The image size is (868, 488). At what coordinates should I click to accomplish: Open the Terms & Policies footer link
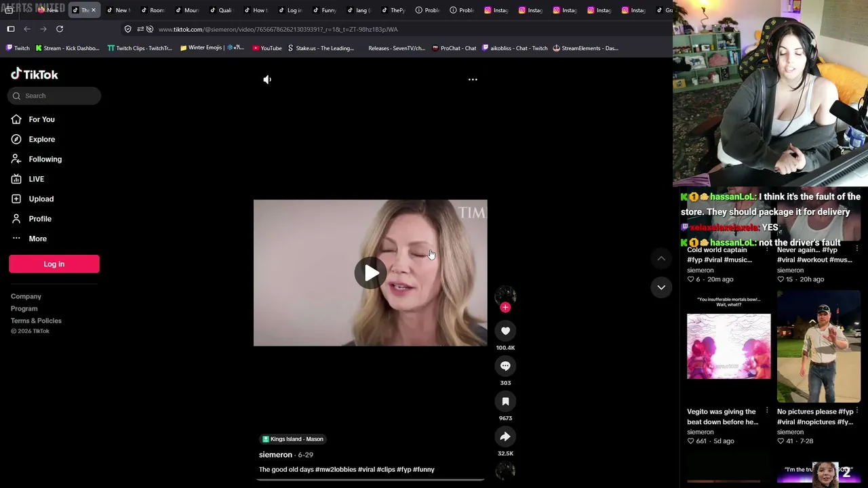click(x=36, y=321)
